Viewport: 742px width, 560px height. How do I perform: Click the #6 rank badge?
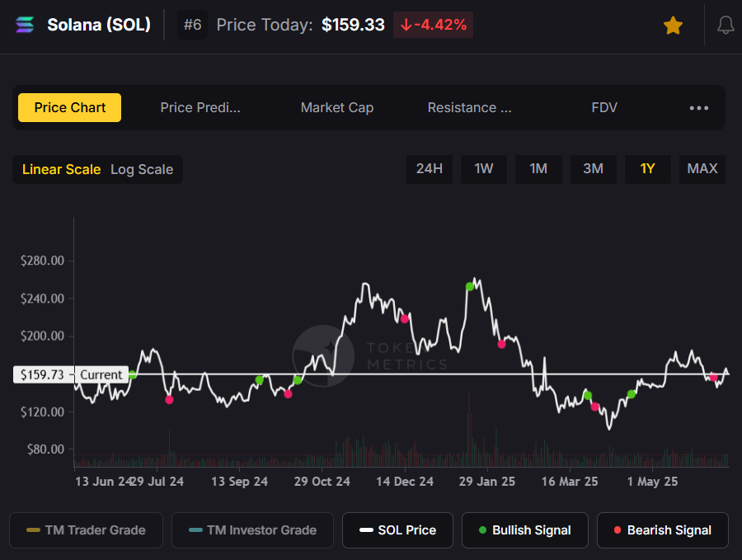(192, 25)
